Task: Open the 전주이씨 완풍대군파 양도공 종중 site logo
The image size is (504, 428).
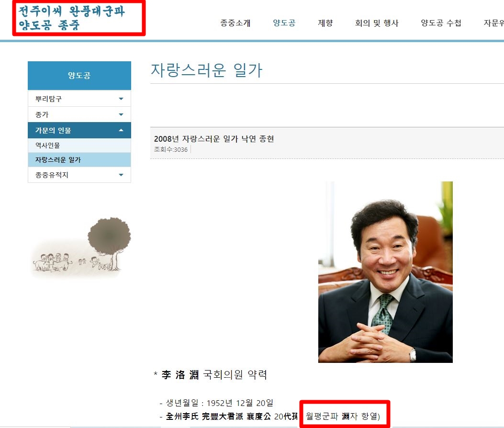Action: [72, 18]
